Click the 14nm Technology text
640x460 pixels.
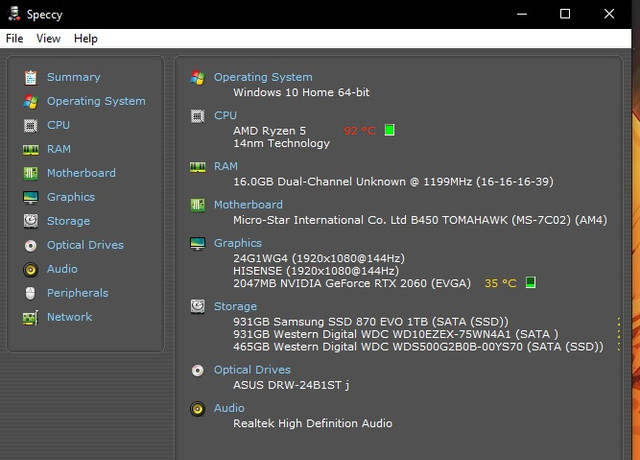pos(281,143)
